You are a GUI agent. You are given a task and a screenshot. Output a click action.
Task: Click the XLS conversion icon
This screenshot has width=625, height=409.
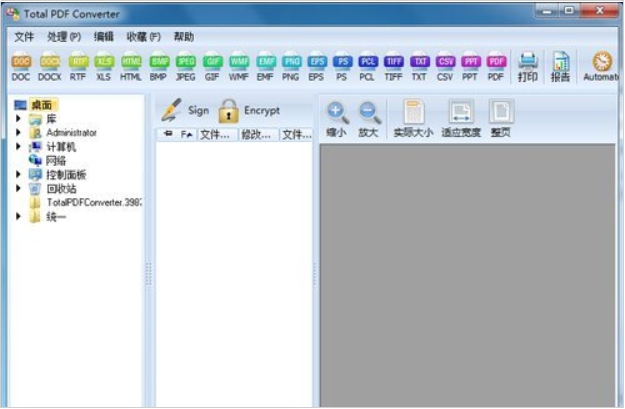pos(104,67)
